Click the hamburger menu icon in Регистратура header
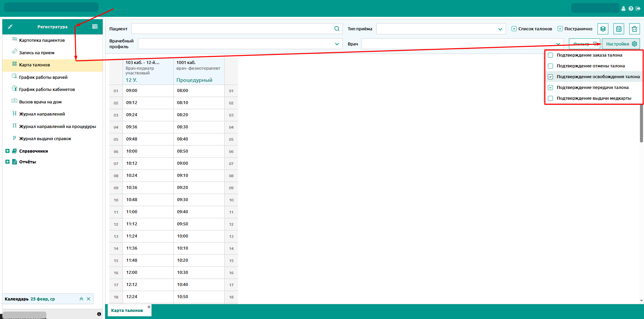 pos(95,27)
